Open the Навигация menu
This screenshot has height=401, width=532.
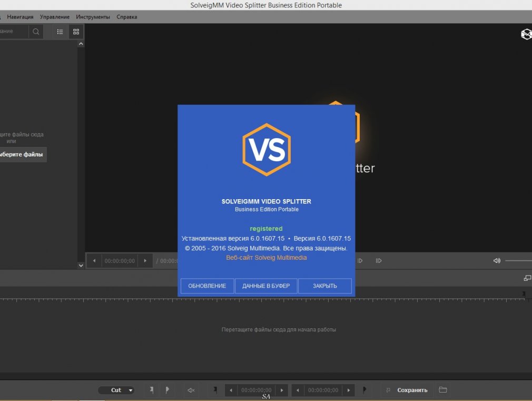(20, 17)
